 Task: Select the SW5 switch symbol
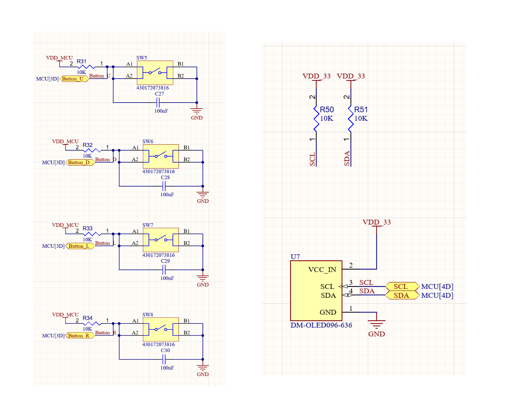(155, 73)
